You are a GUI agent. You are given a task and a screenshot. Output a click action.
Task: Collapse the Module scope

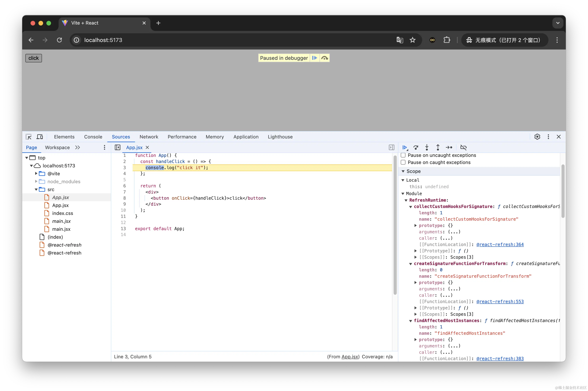pos(403,194)
